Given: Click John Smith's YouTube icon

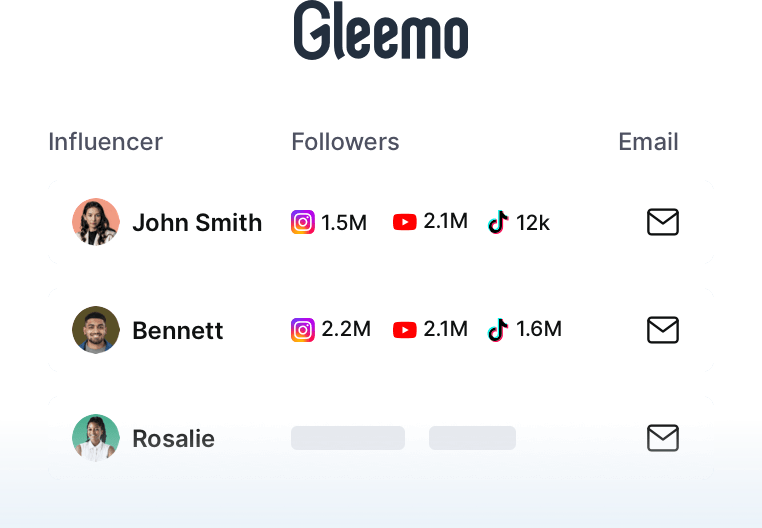Looking at the screenshot, I should tap(405, 222).
